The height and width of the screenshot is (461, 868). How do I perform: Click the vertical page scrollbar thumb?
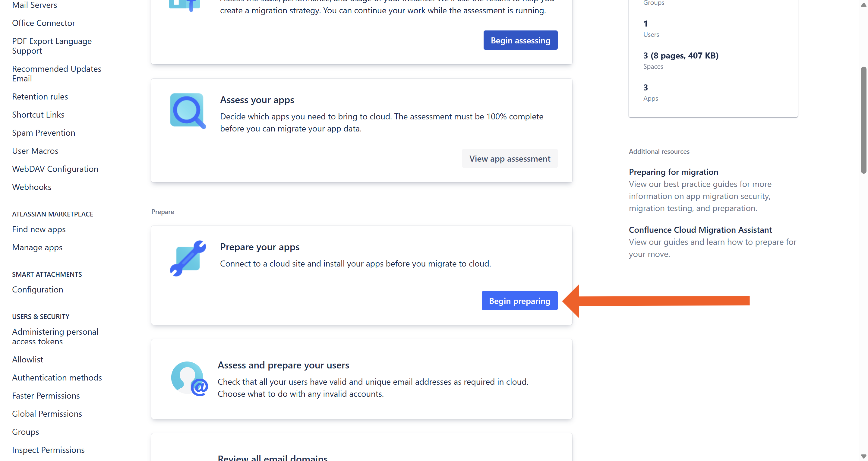(x=863, y=120)
